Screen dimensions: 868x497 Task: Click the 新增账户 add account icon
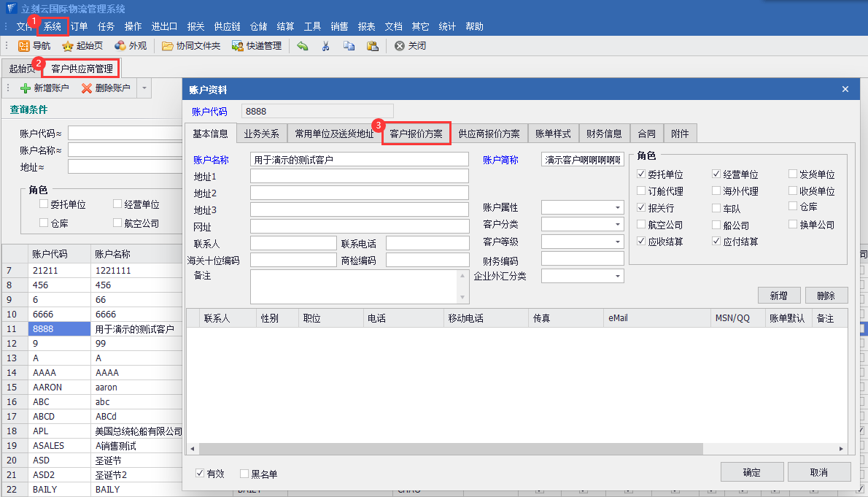coord(26,88)
